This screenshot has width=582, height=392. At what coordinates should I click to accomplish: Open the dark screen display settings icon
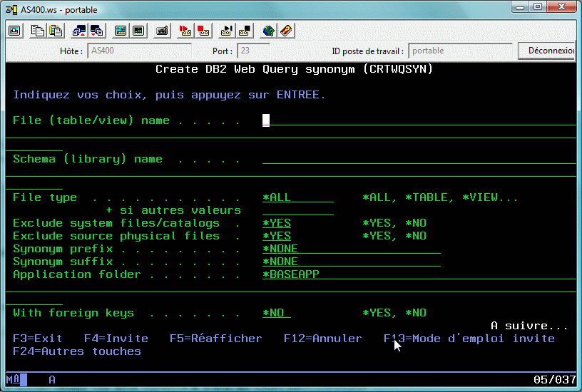click(x=138, y=31)
